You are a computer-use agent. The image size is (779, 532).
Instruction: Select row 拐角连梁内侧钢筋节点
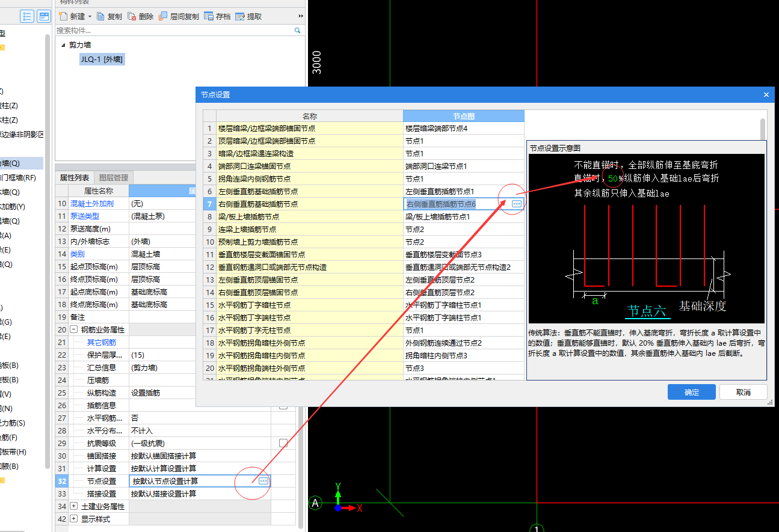pyautogui.click(x=310, y=179)
